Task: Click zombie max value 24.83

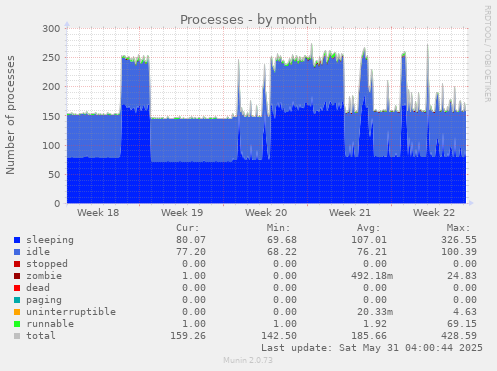Action: coord(462,276)
